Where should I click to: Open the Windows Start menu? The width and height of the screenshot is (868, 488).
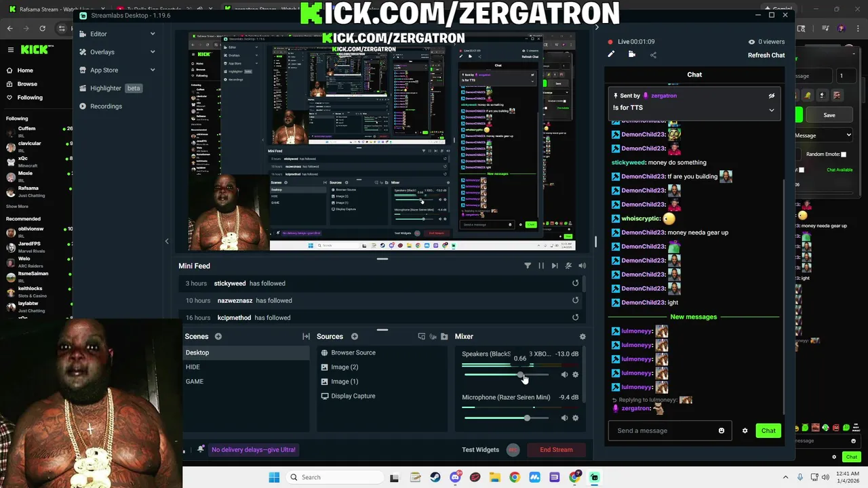pyautogui.click(x=274, y=477)
